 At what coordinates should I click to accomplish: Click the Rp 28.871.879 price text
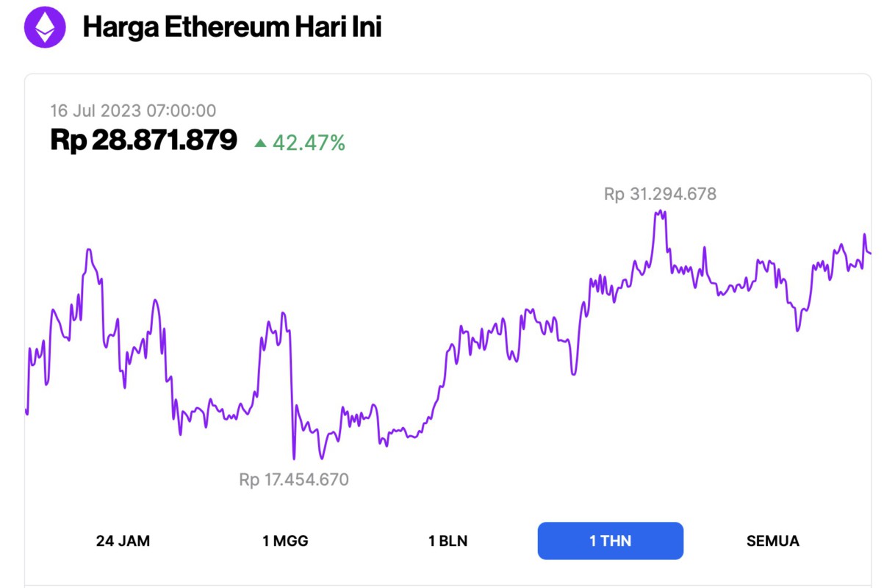click(x=144, y=140)
